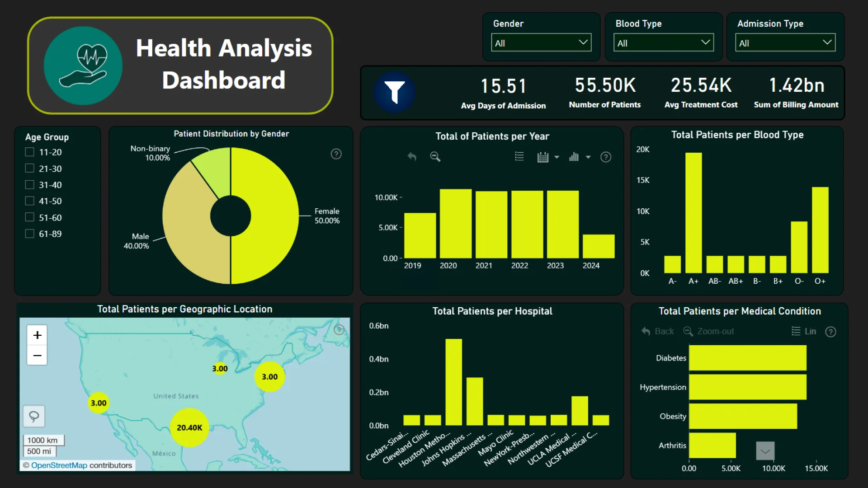Open the Gender dropdown
Viewport: 868px width, 488px height.
click(x=541, y=43)
